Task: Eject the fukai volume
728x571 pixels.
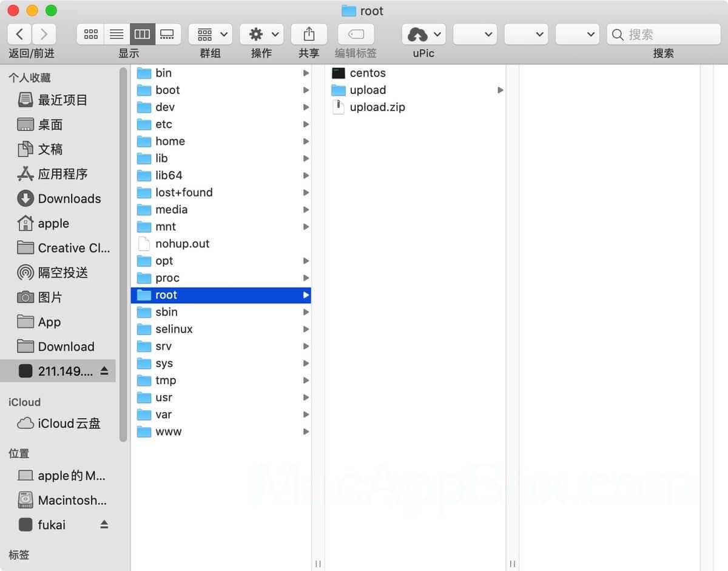Action: (x=104, y=524)
